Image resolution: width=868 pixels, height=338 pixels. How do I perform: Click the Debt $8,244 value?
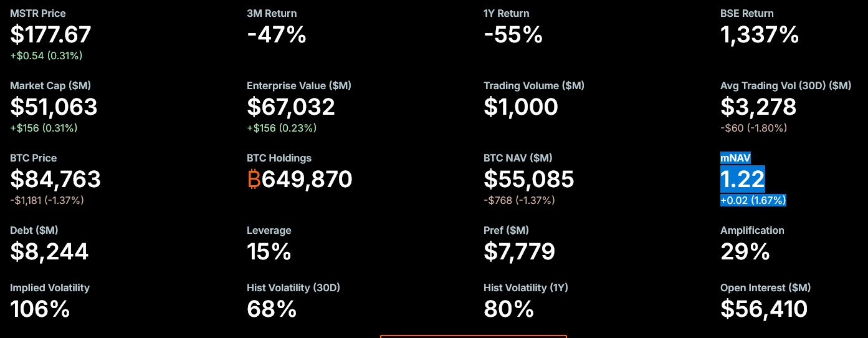point(49,251)
